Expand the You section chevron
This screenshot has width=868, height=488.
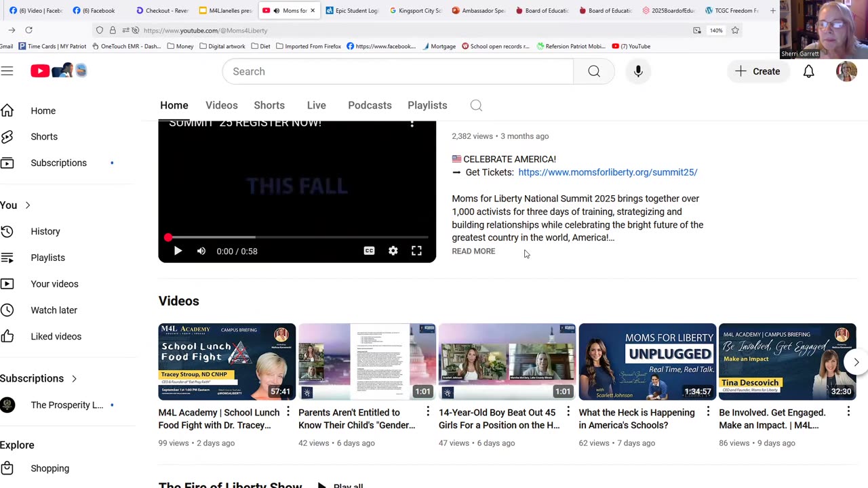click(27, 205)
